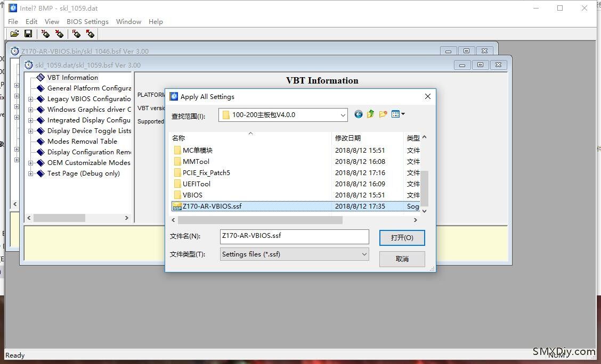Click the folder icon of MC单模块
Viewport: 601px width, 364px height.
(x=177, y=150)
